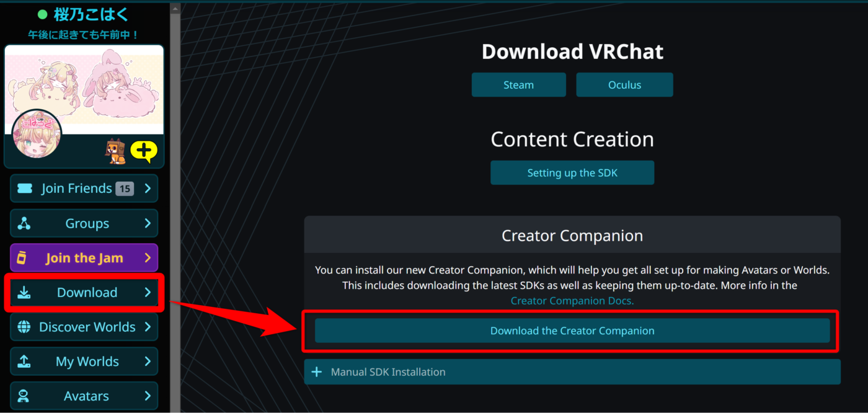Open the Download chevron arrow
868x413 pixels.
148,293
